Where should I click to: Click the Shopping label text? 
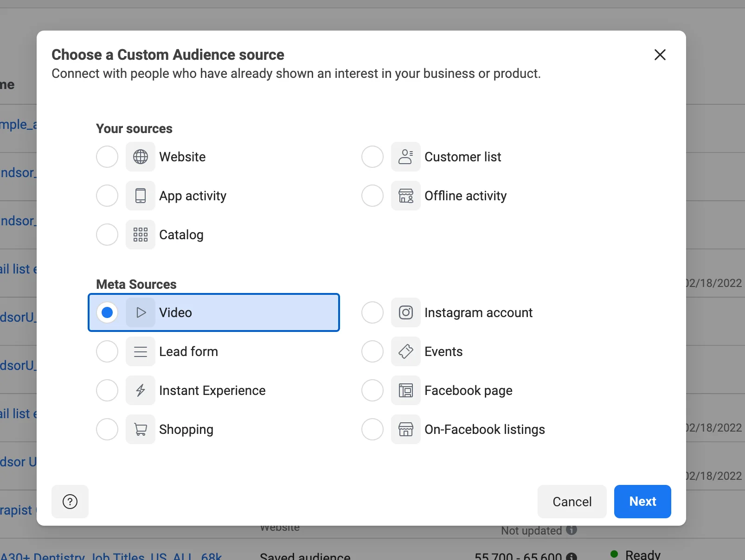pyautogui.click(x=186, y=430)
